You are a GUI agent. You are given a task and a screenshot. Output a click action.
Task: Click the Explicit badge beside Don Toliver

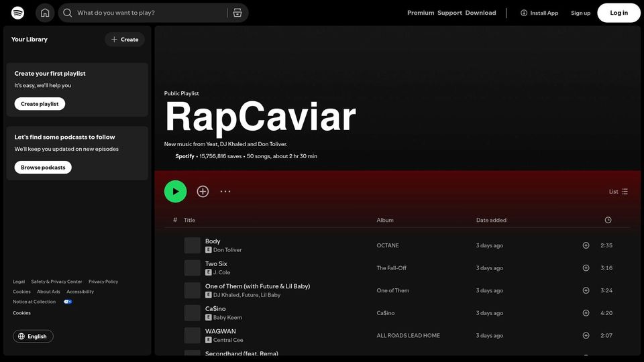coord(208,250)
